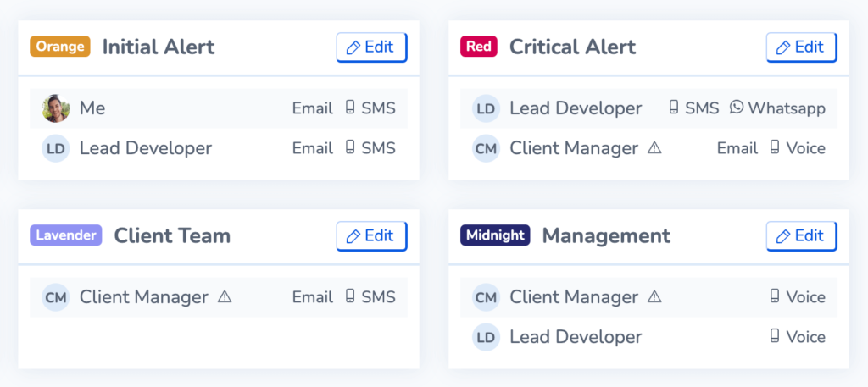This screenshot has width=868, height=387.
Task: Click the Midnight color badge
Action: (x=495, y=235)
